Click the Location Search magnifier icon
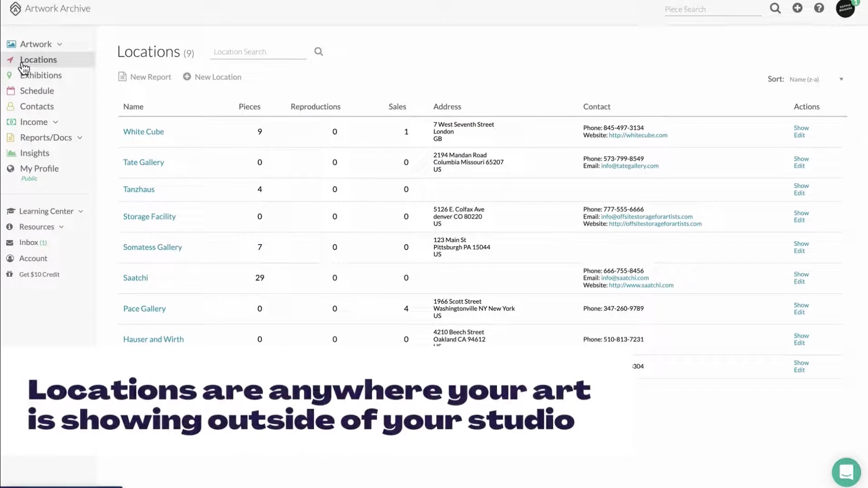 [318, 52]
